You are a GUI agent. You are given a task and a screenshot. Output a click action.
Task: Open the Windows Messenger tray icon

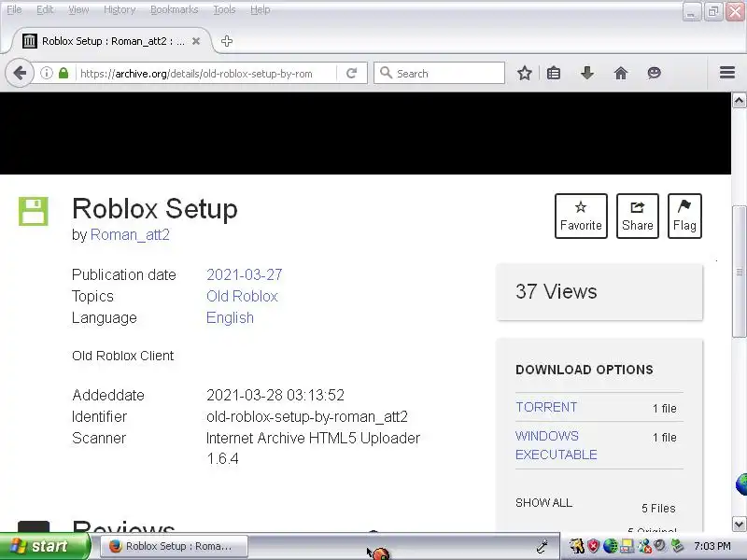(644, 546)
